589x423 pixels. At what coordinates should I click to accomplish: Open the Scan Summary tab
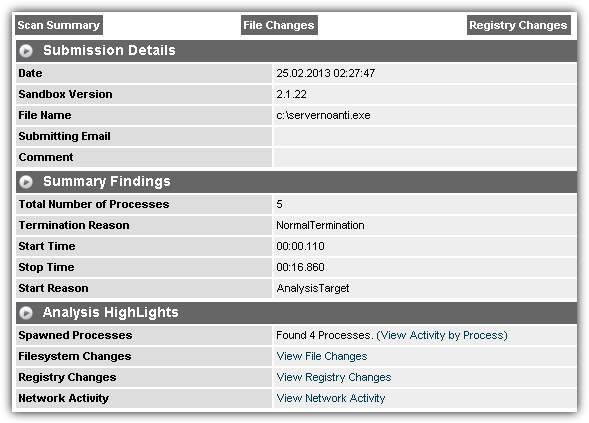coord(59,25)
